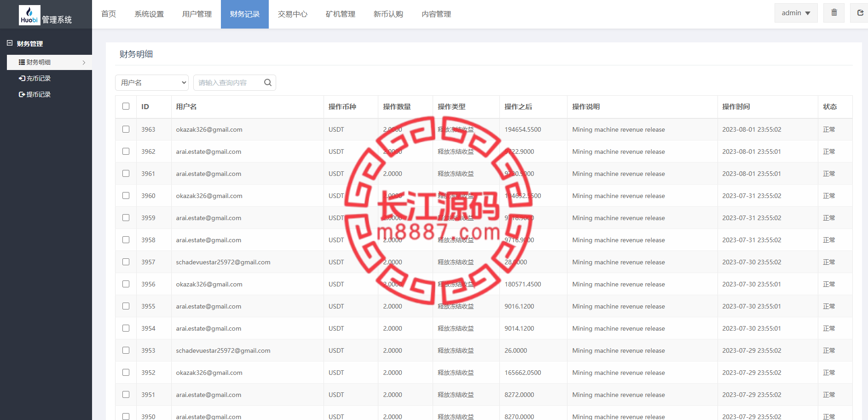Click username okazak326@gmail.com in row 3963
The width and height of the screenshot is (868, 420).
click(x=209, y=129)
